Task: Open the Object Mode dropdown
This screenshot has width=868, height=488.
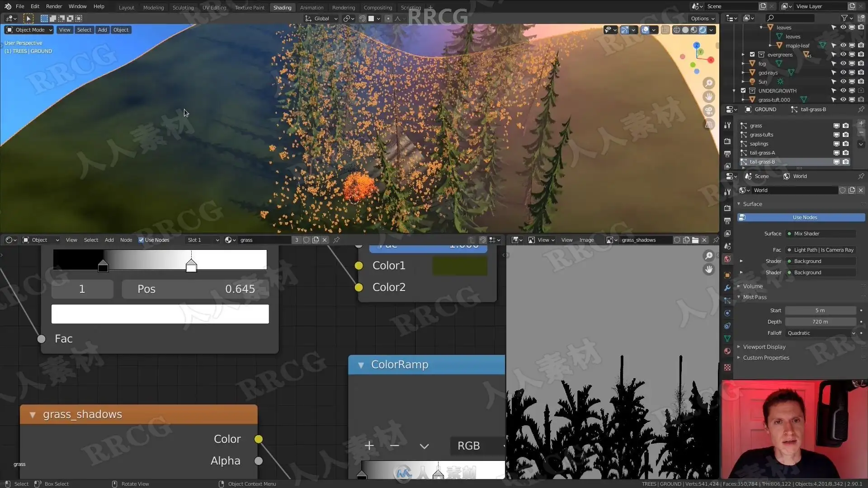Action: pos(29,30)
